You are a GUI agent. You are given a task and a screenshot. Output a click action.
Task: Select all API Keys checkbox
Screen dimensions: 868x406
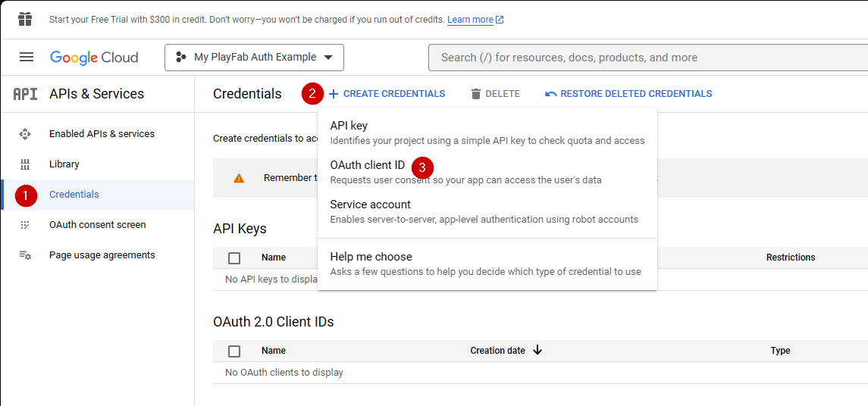point(234,258)
